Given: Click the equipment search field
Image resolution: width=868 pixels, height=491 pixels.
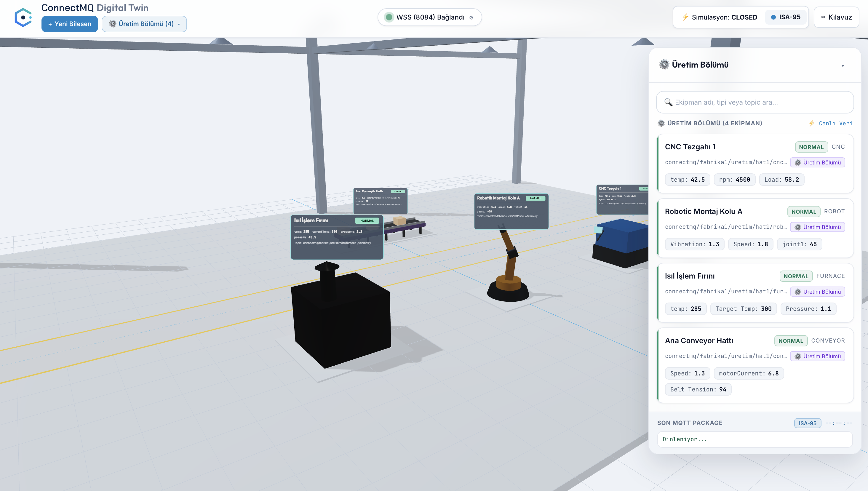Looking at the screenshot, I should tap(755, 102).
